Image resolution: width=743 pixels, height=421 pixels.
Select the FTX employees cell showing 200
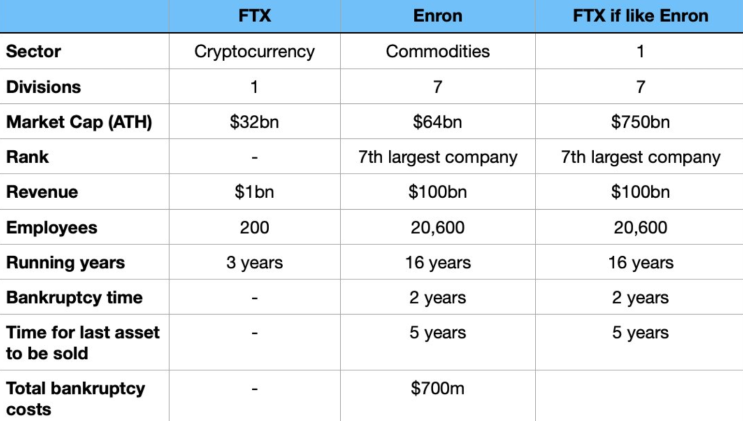(254, 227)
